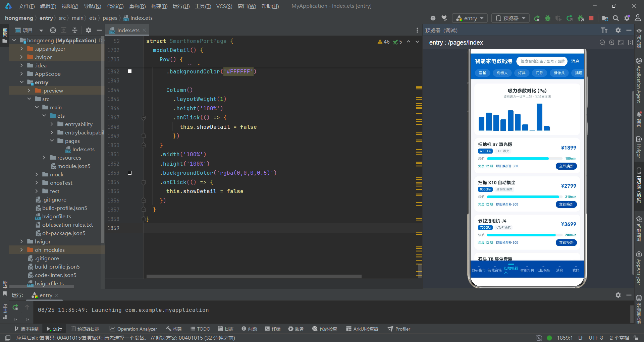The width and height of the screenshot is (644, 342).
Task: Run entry with green run icon
Action: click(537, 18)
